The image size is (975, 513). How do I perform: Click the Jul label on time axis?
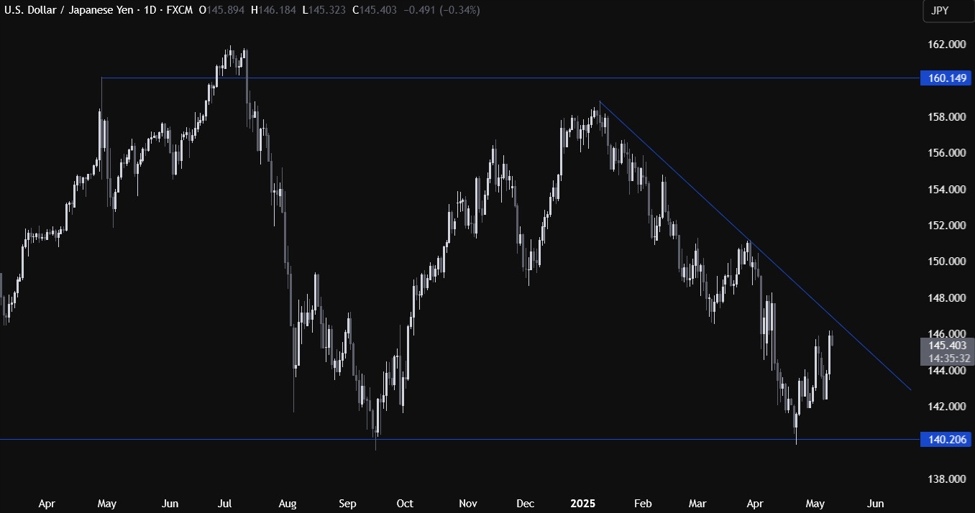coord(224,503)
